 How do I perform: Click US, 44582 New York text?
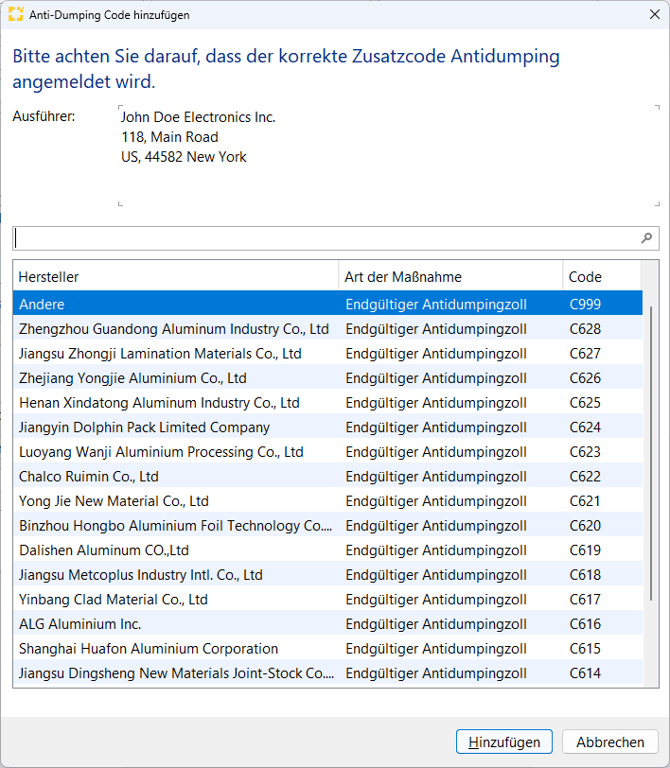184,157
